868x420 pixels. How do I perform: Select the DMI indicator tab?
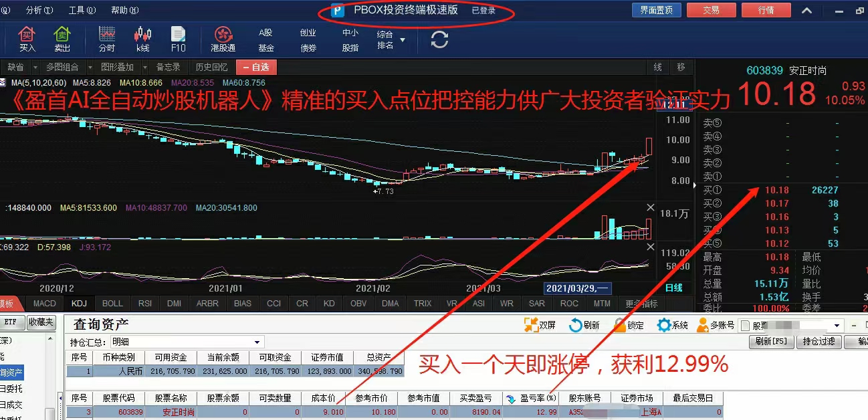click(x=174, y=304)
